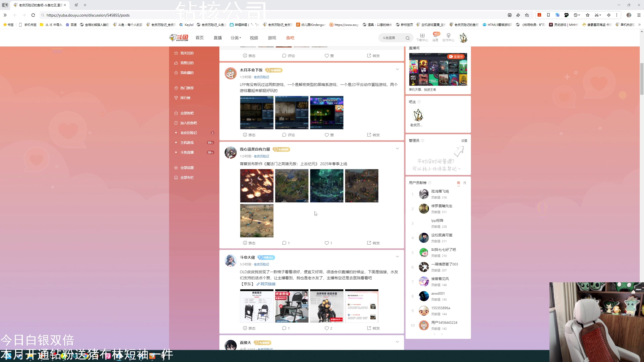
Task: Open comments on 魔法门之英雄无敌 post
Action: (x=286, y=243)
